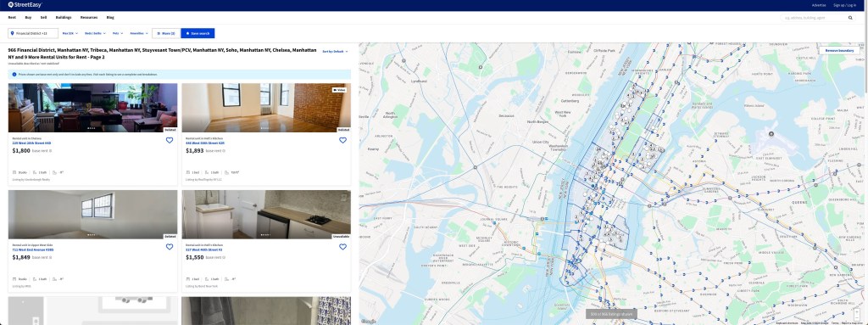Save the 226 West 20th Street listing with heart
The height and width of the screenshot is (325, 868).
coord(170,140)
